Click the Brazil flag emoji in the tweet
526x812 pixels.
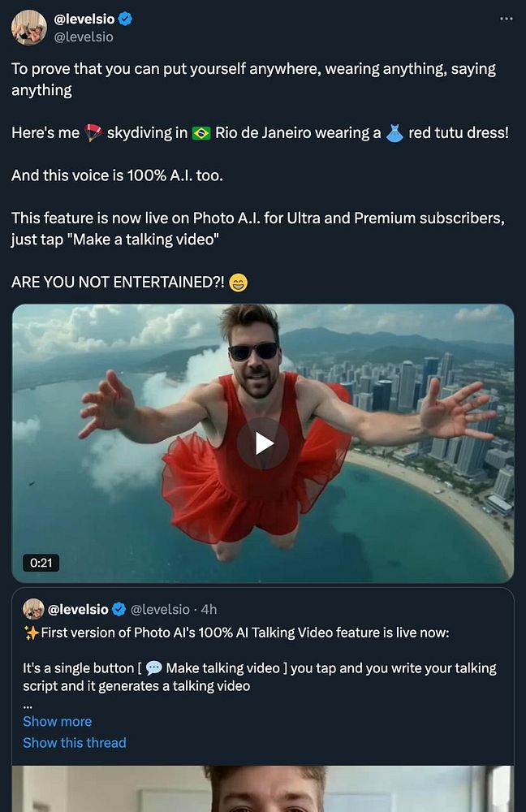[x=201, y=133]
